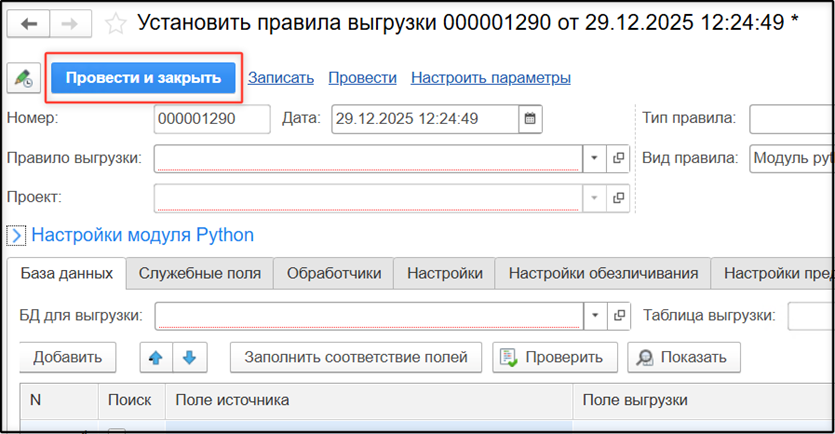Viewport: 835px width, 434px height.
Task: Open the Правило выгрузки dropdown list
Action: (594, 158)
